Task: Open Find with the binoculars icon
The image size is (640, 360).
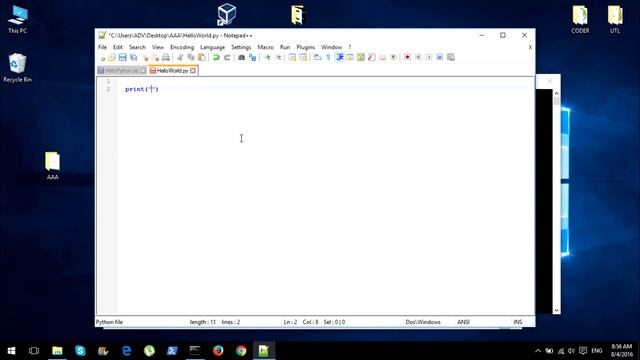Action: [x=241, y=58]
